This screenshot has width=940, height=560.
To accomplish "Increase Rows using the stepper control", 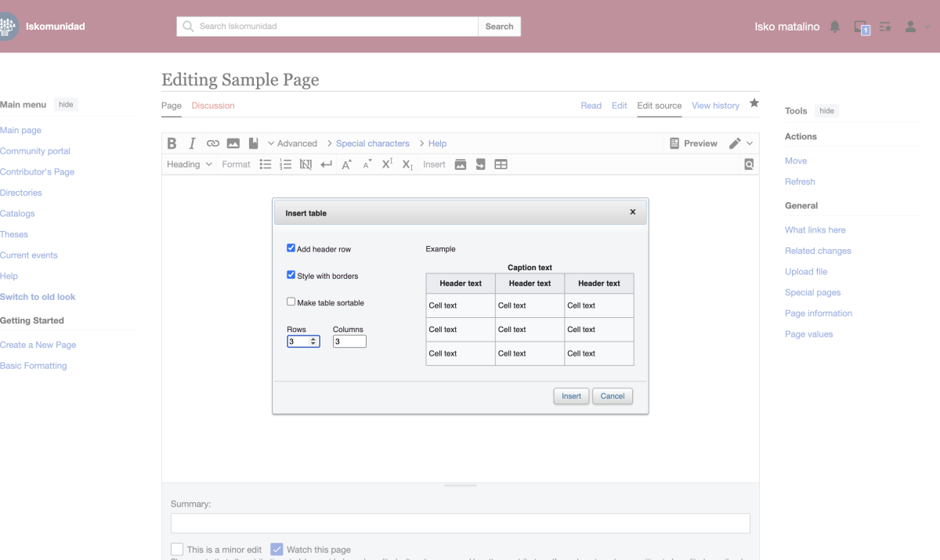I will (x=316, y=338).
